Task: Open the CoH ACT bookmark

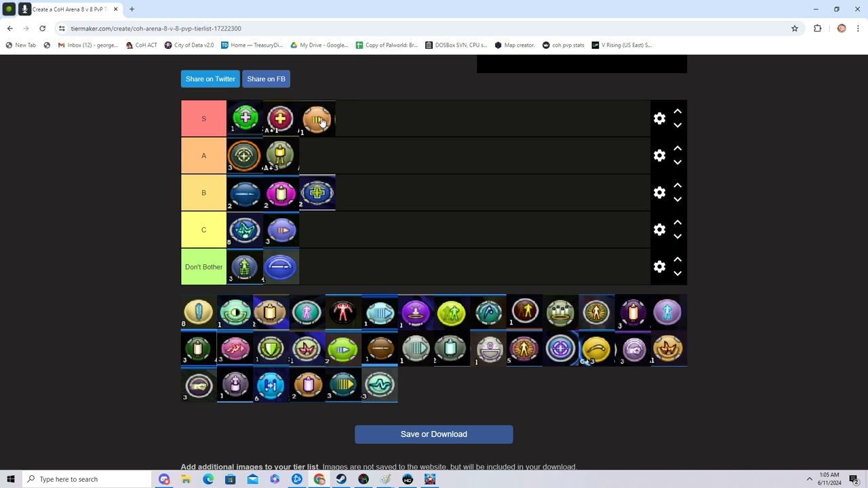Action: tap(141, 45)
